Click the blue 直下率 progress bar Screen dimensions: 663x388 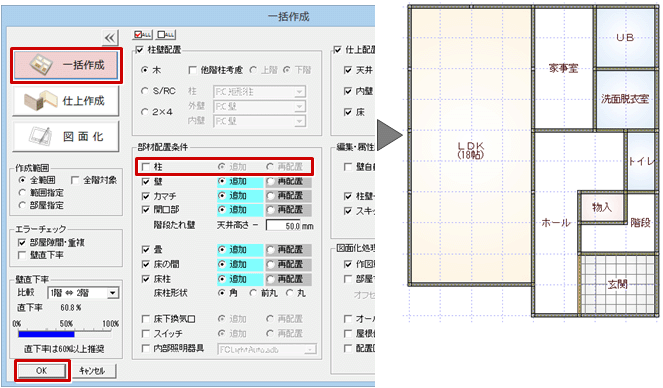47,334
